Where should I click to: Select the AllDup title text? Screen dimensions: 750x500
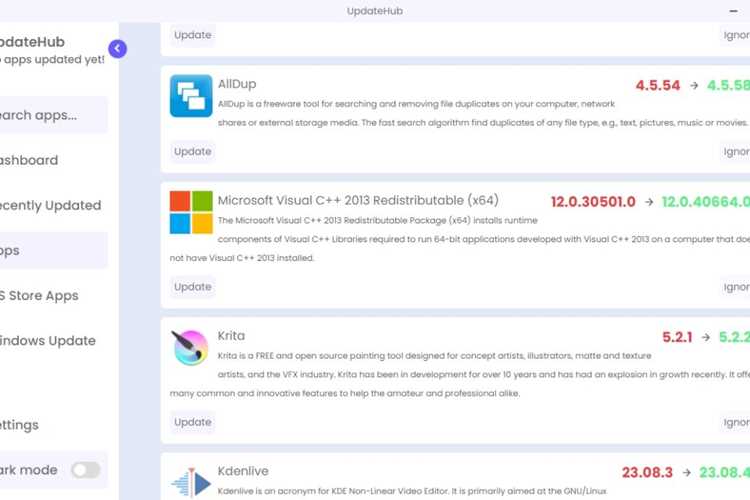(237, 84)
